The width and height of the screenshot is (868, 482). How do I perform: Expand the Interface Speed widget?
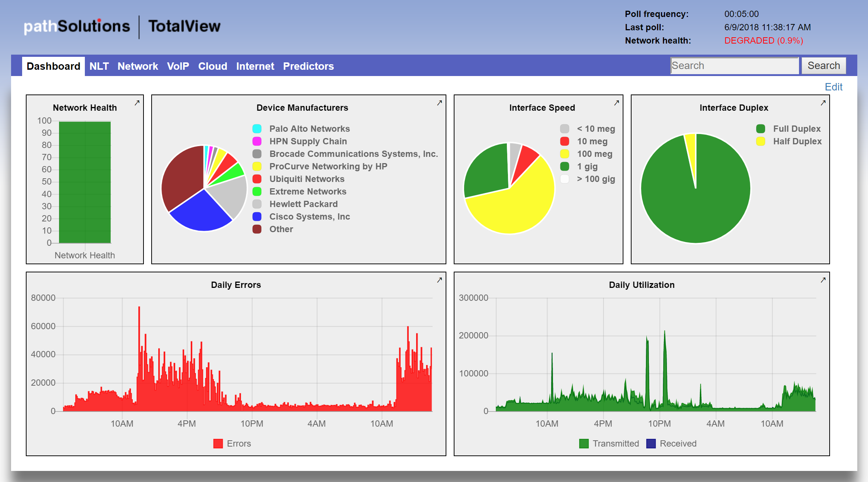pos(616,103)
